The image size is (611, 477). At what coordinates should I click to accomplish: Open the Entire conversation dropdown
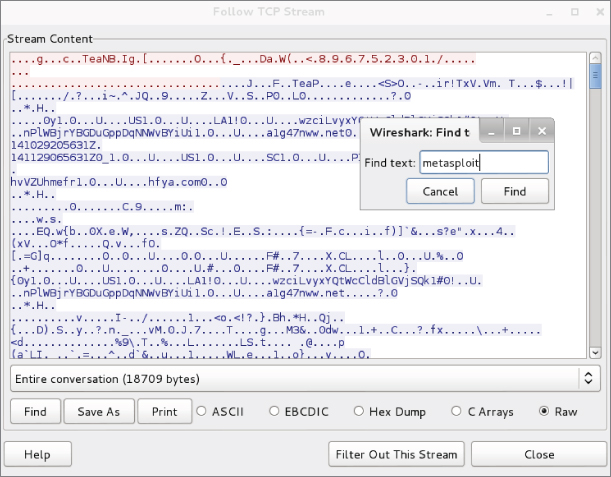click(305, 378)
